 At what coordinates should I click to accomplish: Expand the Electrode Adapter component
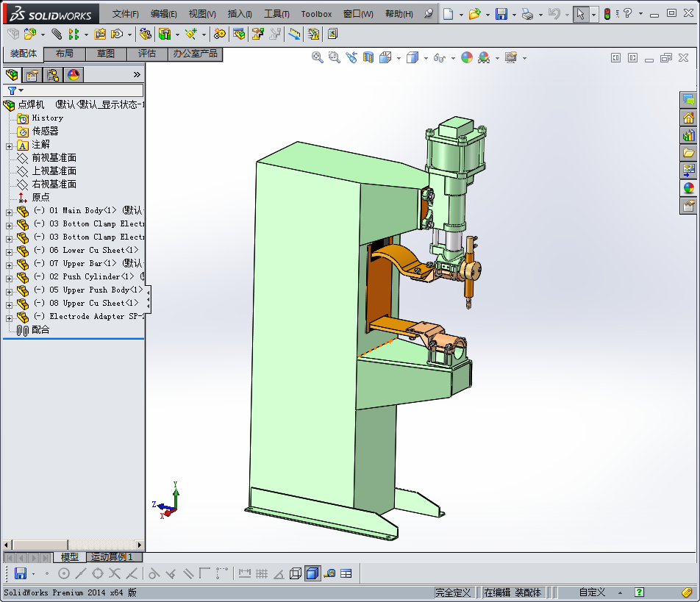[9, 318]
